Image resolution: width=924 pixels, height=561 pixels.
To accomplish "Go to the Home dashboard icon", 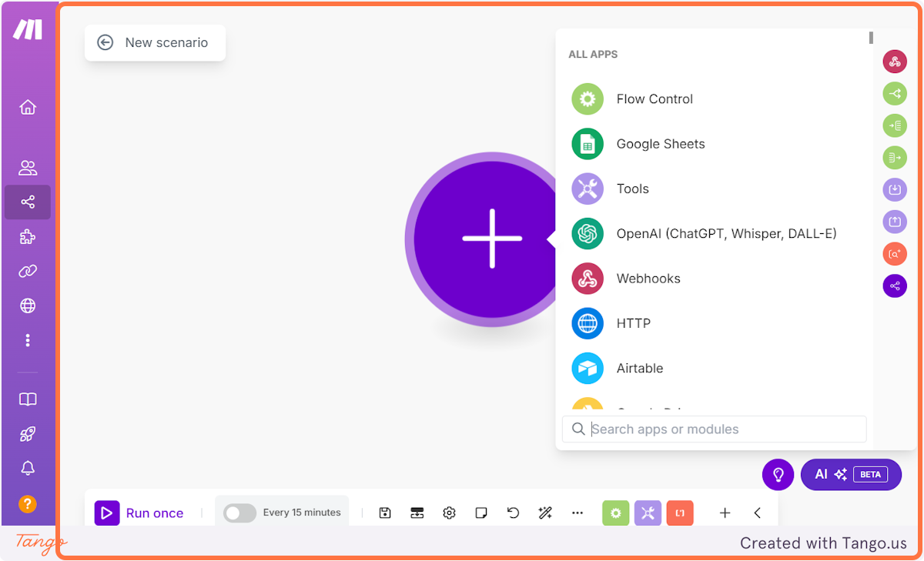I will (x=28, y=107).
